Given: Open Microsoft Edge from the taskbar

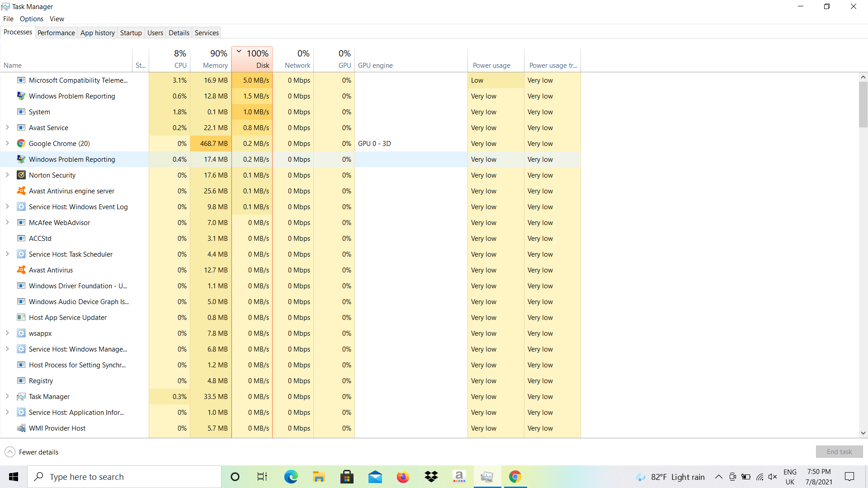Looking at the screenshot, I should 291,477.
